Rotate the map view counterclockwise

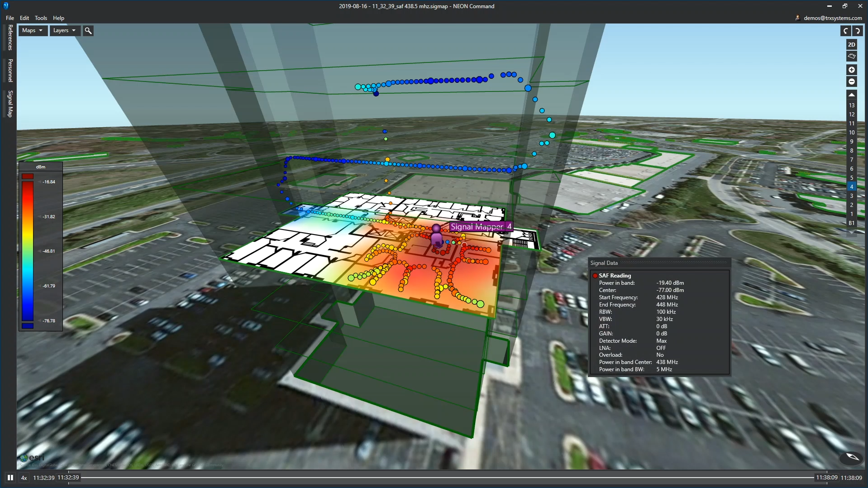point(845,31)
